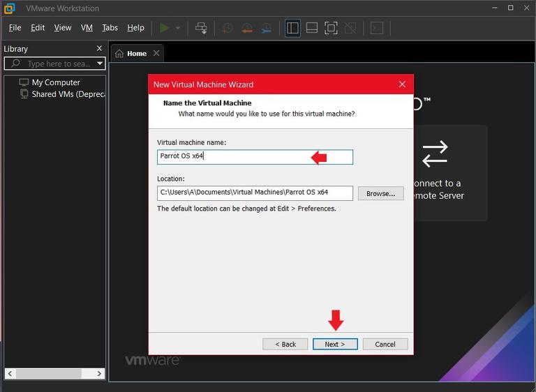Open the Help menu
Screen dimensions: 536x392
135,28
